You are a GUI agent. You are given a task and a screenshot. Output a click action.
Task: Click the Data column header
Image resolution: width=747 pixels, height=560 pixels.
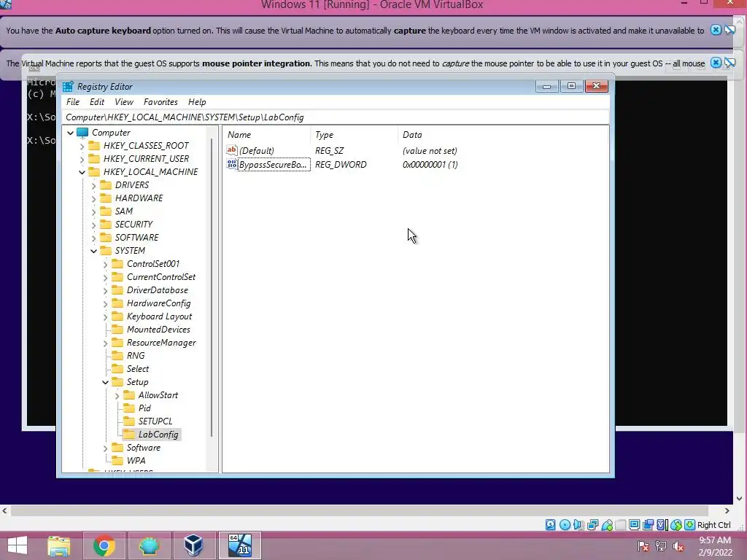point(503,135)
